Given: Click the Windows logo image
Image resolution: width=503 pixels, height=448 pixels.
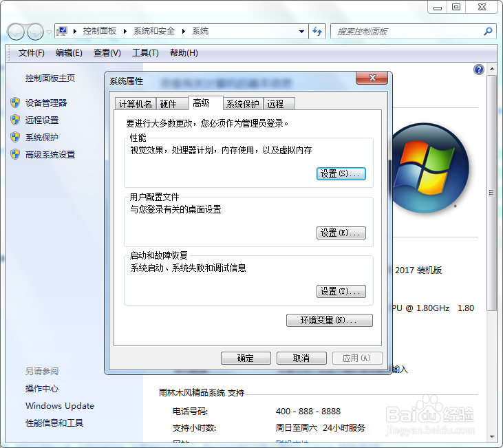Looking at the screenshot, I should (430, 168).
